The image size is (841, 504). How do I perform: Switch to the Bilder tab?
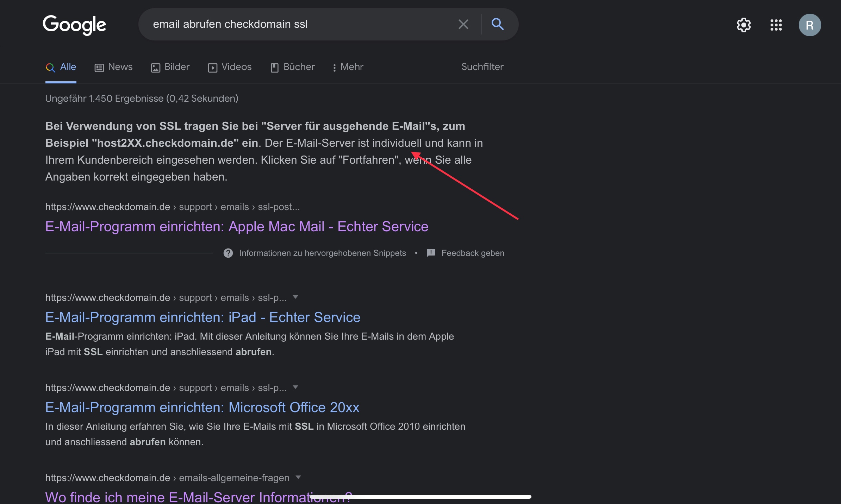[170, 67]
